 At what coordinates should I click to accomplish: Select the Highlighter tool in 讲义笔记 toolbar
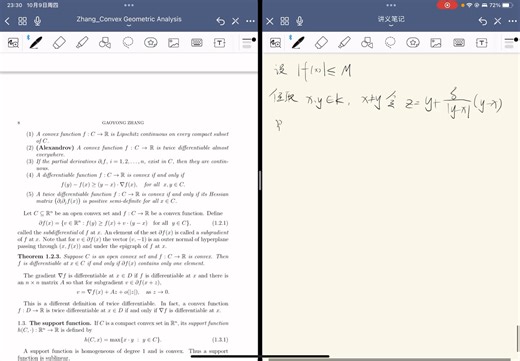(x=344, y=43)
